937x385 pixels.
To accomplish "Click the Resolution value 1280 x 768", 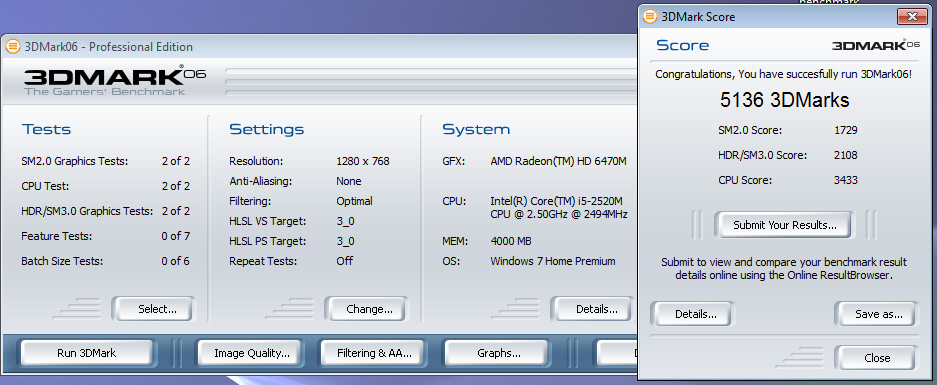I will (363, 161).
